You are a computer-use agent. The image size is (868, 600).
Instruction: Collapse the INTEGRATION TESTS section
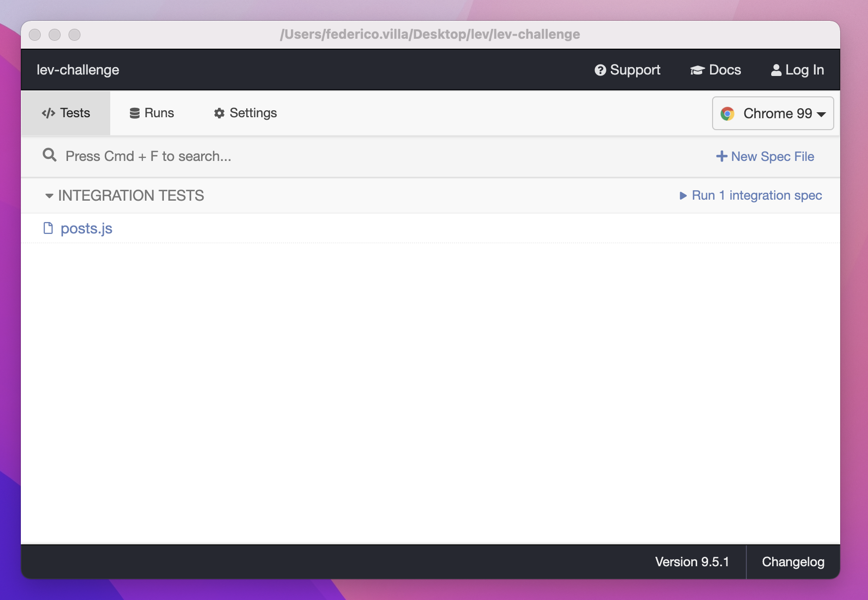pyautogui.click(x=48, y=196)
